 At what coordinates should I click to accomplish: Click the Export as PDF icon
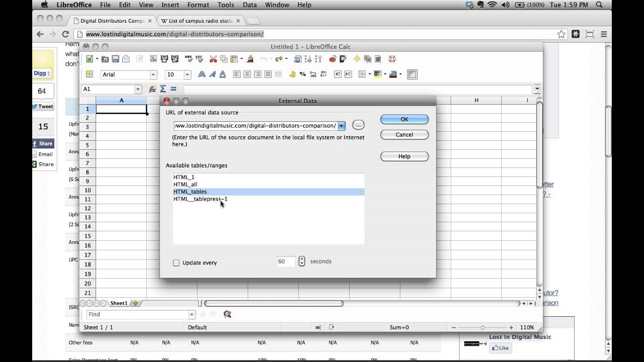[x=153, y=59]
